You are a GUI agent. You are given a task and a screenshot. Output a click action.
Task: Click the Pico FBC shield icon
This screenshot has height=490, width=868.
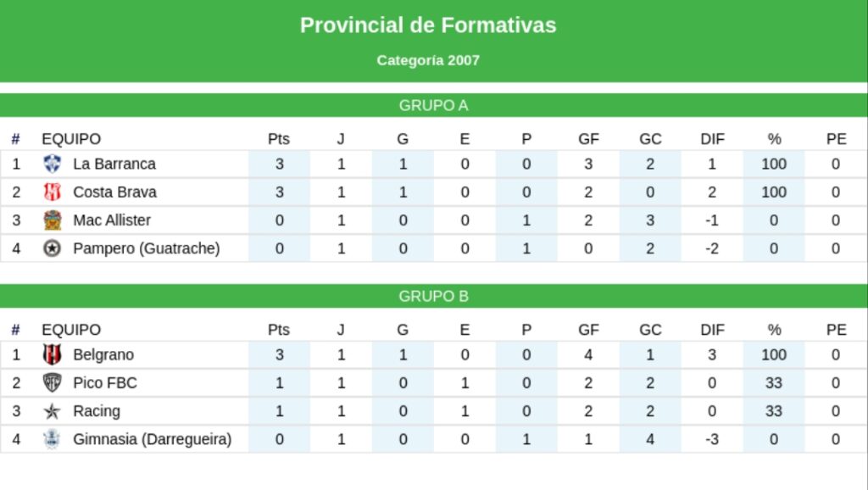point(52,383)
